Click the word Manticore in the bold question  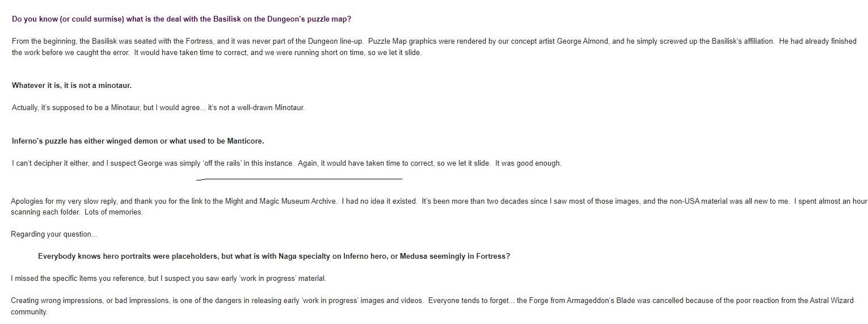(245, 141)
